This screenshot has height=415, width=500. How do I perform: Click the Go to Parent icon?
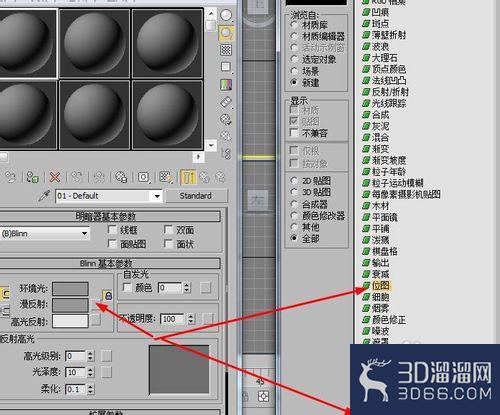click(205, 177)
